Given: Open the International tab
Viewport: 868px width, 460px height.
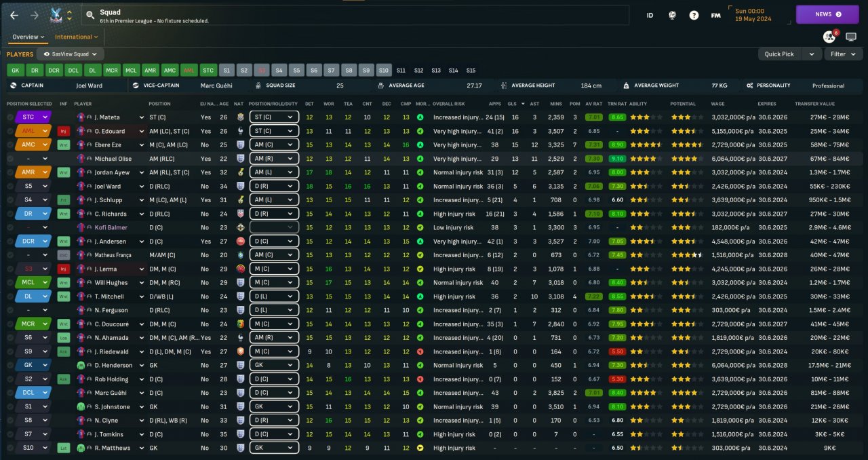Looking at the screenshot, I should click(76, 37).
